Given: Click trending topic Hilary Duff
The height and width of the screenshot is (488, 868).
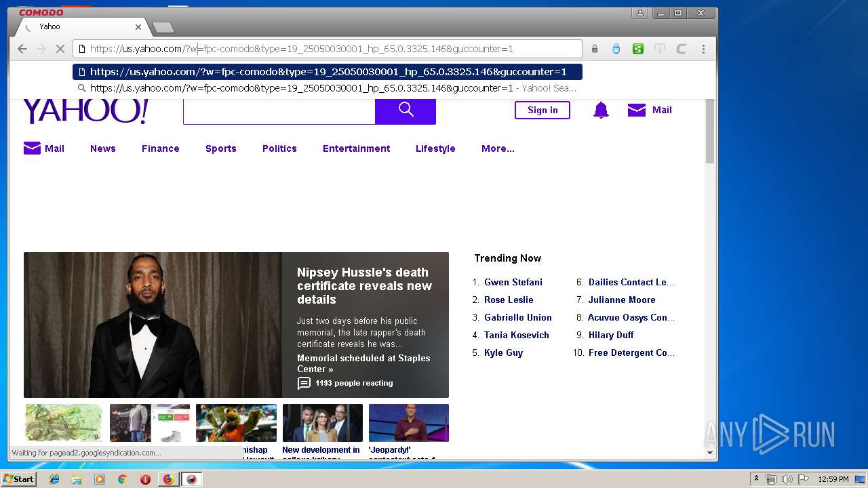Looking at the screenshot, I should click(611, 335).
